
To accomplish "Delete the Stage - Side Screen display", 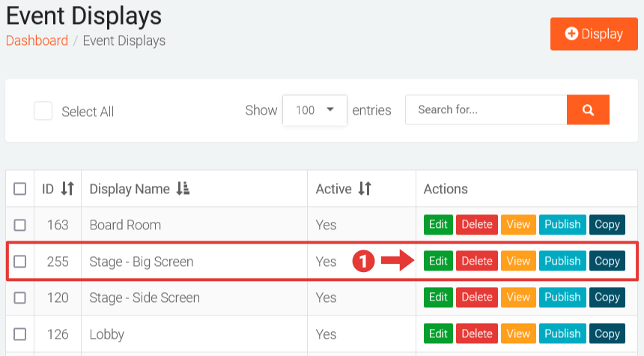I will 477,298.
